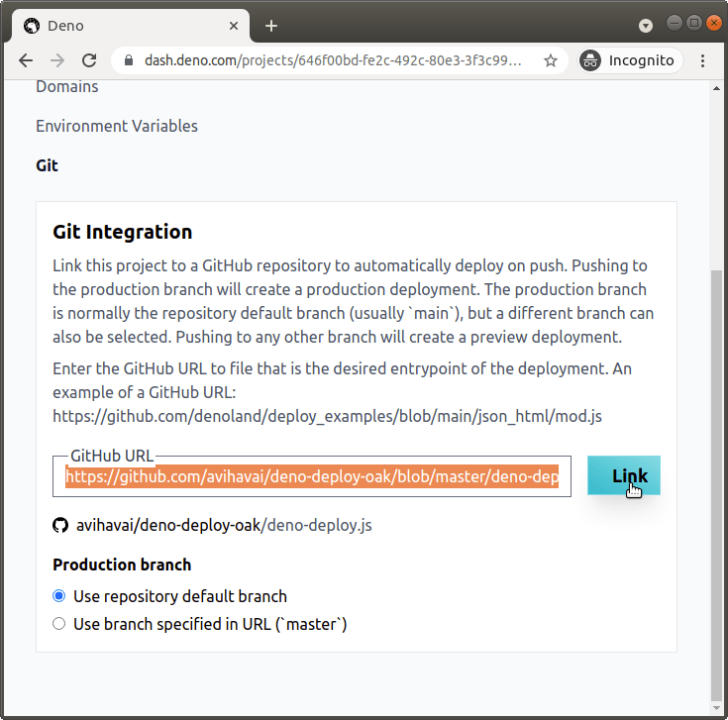
Task: Open Environment Variables section
Action: pos(117,126)
